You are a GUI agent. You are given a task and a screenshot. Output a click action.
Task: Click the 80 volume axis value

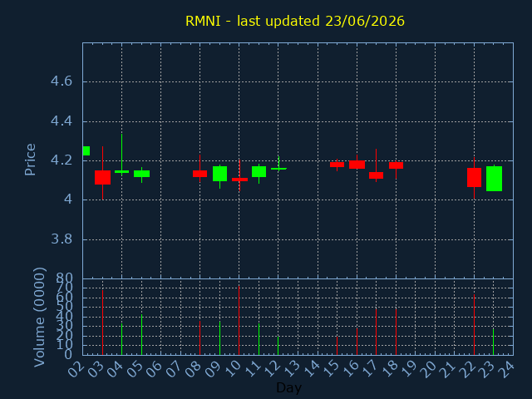point(64,279)
